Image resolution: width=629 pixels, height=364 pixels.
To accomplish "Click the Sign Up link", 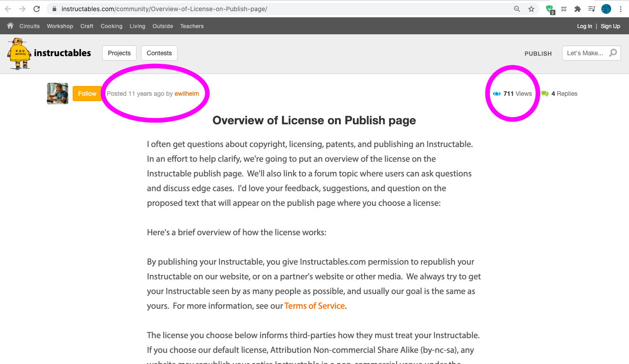I will coord(610,26).
